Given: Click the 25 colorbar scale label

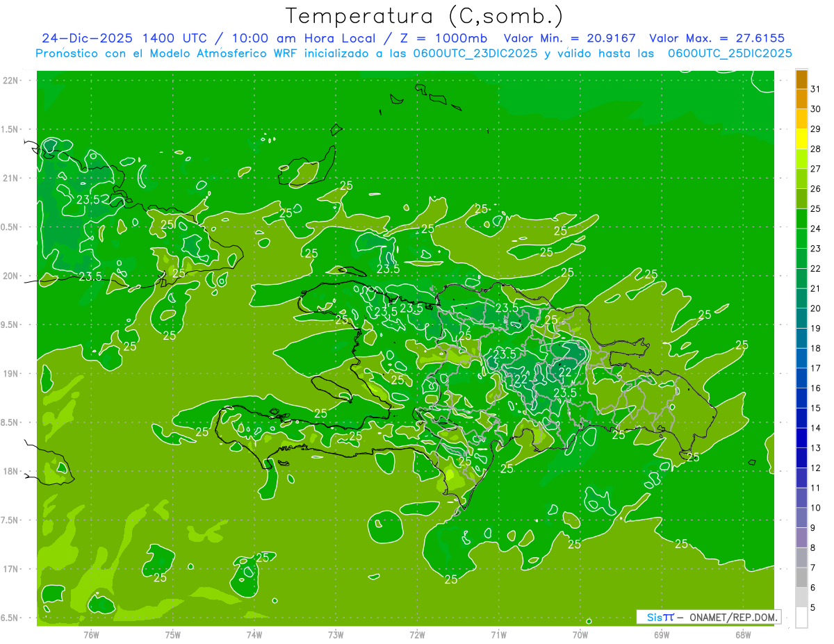Looking at the screenshot, I should 816,208.
